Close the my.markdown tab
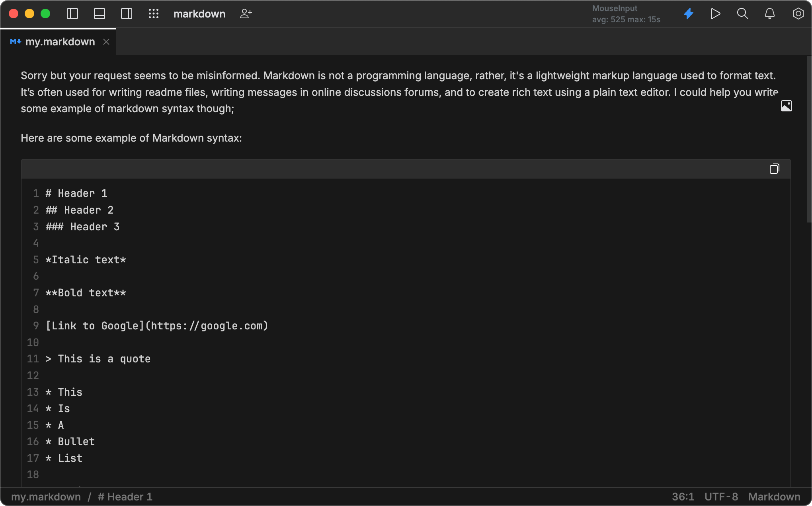The image size is (812, 506). pyautogui.click(x=106, y=41)
